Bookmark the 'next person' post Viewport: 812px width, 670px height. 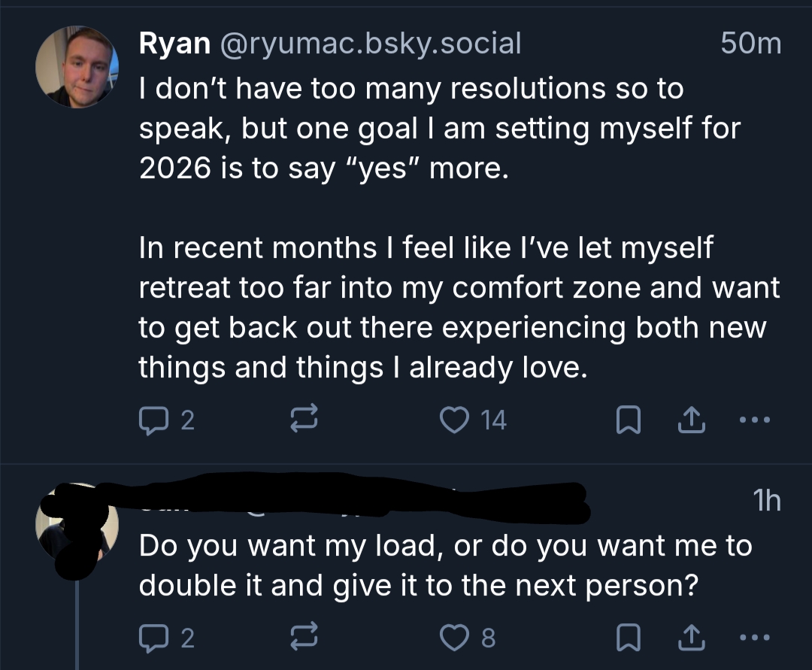[x=627, y=638]
